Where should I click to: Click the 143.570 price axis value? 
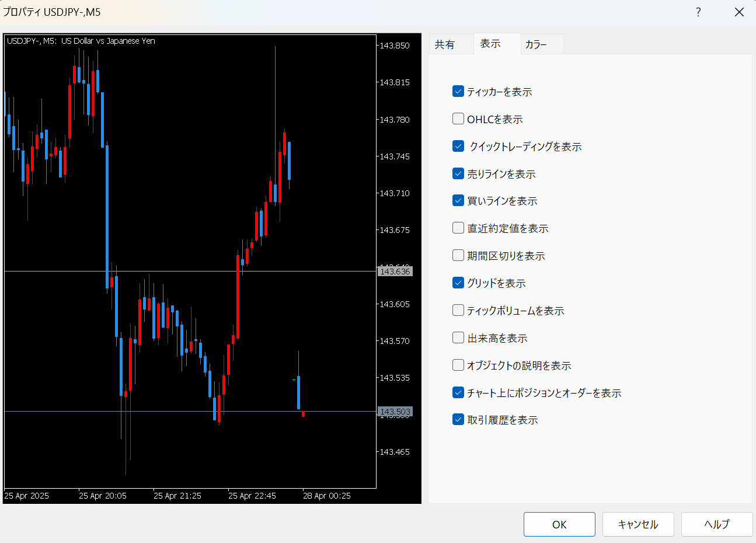[x=395, y=341]
